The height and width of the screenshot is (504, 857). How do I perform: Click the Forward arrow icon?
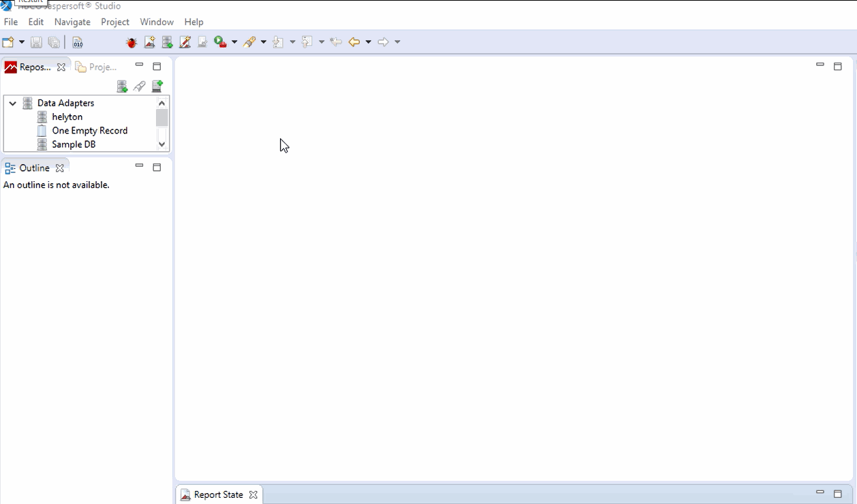tap(384, 42)
